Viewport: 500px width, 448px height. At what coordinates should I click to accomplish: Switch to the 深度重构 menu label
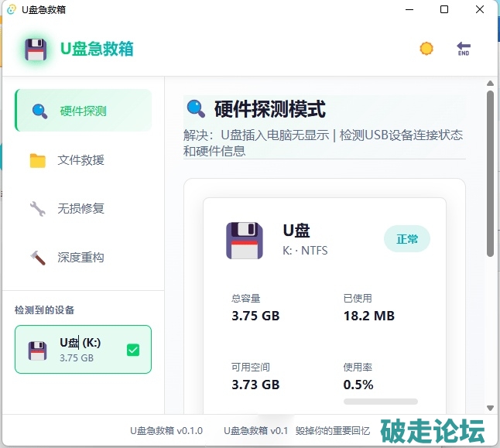click(80, 257)
